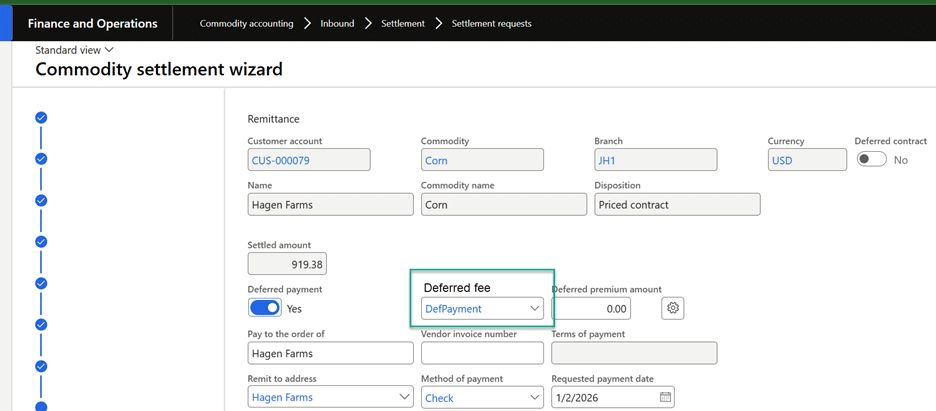The height and width of the screenshot is (411, 936).
Task: Click the Finance and Operations home title
Action: coord(92,23)
